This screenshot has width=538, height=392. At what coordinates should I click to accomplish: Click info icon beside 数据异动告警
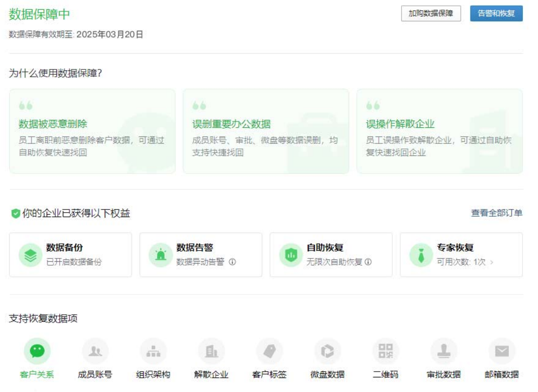pyautogui.click(x=232, y=262)
